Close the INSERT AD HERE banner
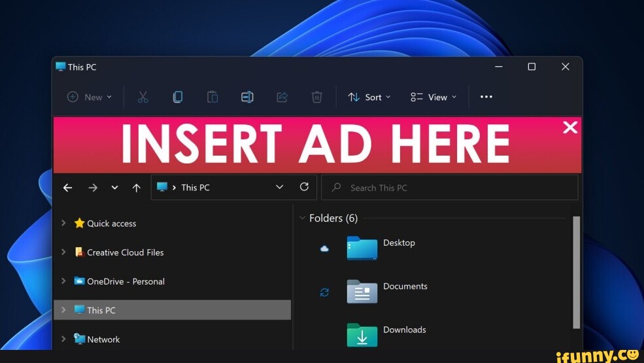This screenshot has height=363, width=644. pos(570,128)
